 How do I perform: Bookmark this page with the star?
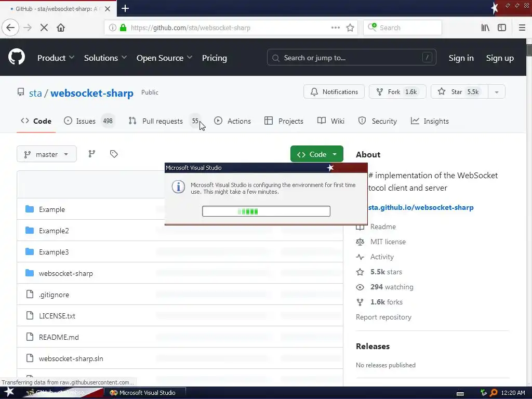pos(350,28)
